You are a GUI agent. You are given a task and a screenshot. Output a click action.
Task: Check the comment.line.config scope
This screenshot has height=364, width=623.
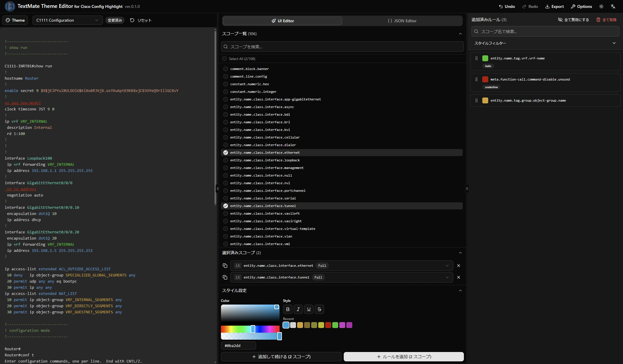226,76
